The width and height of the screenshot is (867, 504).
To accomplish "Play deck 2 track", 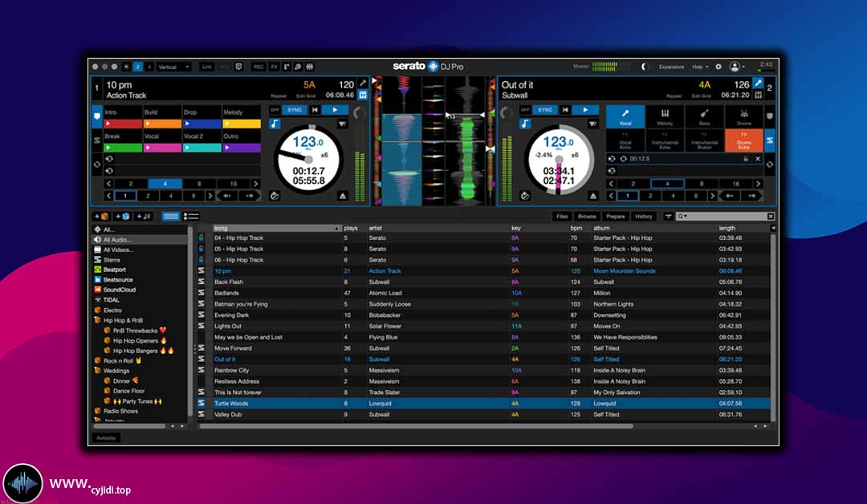I will (x=585, y=110).
